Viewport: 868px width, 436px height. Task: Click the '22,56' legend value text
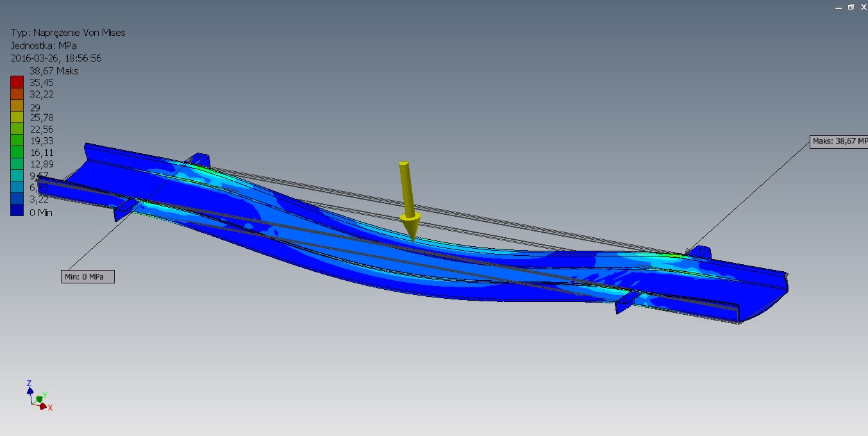pos(42,130)
